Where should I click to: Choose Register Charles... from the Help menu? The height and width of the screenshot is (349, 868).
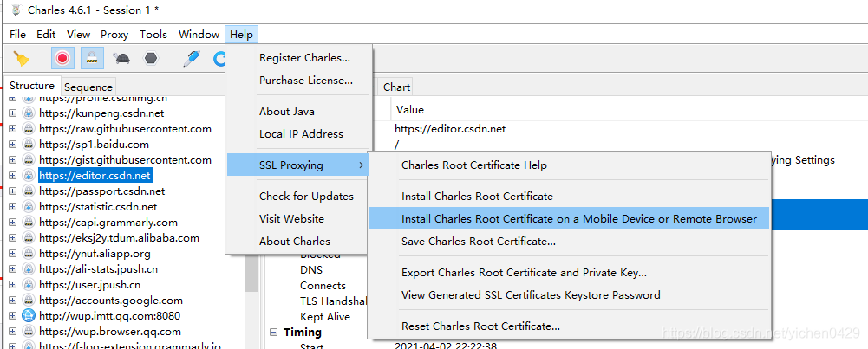[x=299, y=57]
